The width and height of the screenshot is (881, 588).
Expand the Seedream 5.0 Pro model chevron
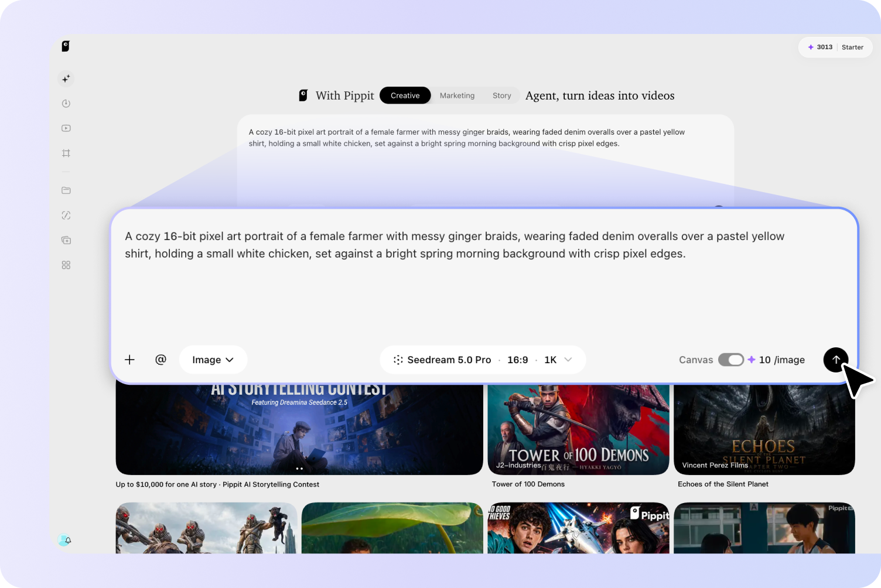coord(568,360)
